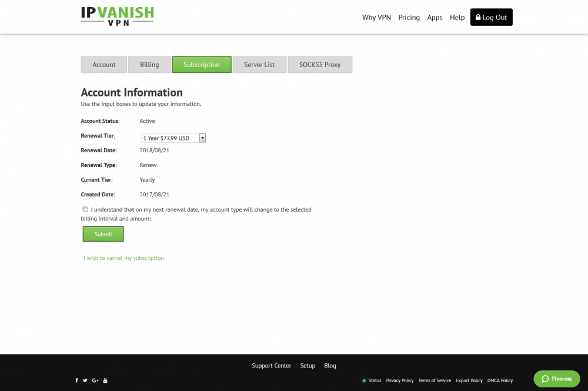
Task: Select the Subscription tab
Action: click(x=201, y=65)
